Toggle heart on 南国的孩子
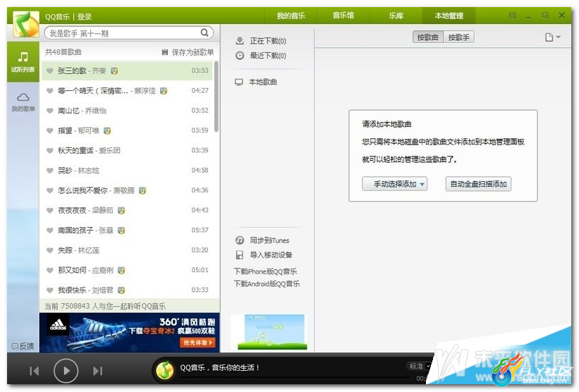Image resolution: width=579 pixels, height=392 pixels. coord(50,230)
